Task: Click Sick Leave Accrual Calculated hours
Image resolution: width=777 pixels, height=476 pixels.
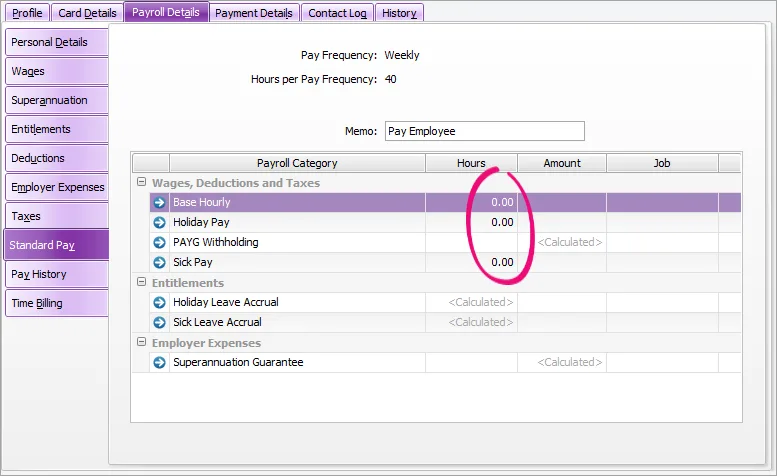Action: [471, 322]
